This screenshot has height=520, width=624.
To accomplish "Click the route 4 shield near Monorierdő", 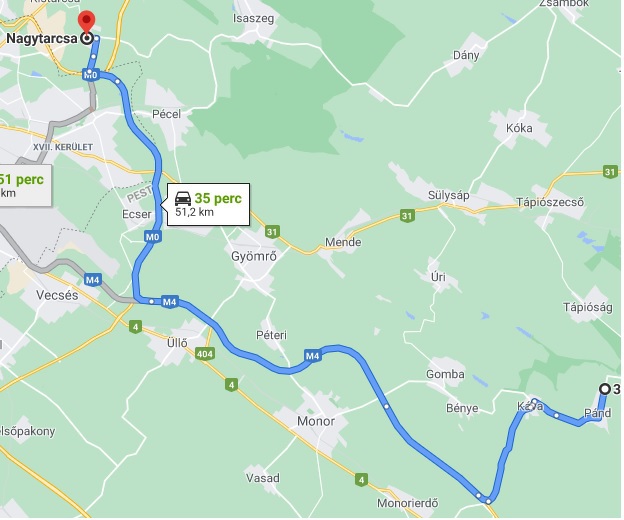I will click(x=361, y=479).
